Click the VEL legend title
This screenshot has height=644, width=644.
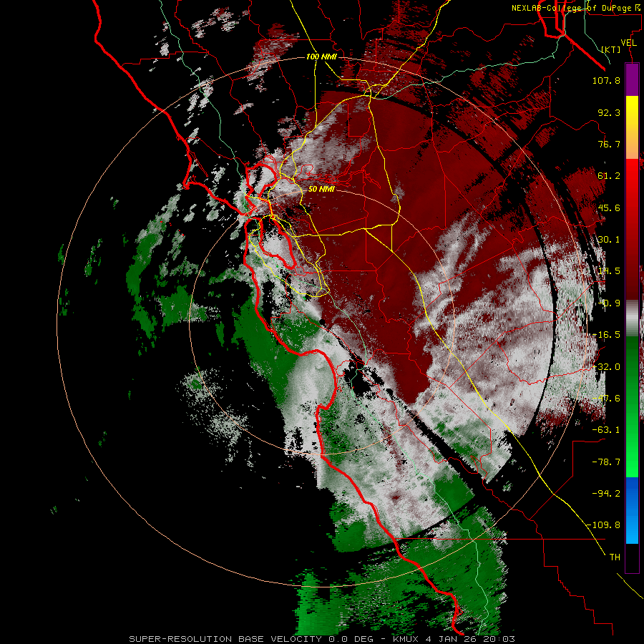point(629,43)
